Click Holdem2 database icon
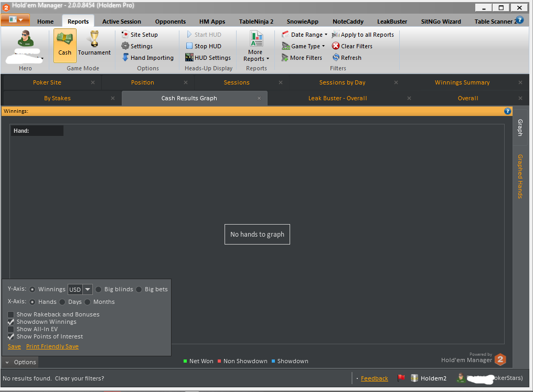Image resolution: width=533 pixels, height=392 pixels. point(414,378)
